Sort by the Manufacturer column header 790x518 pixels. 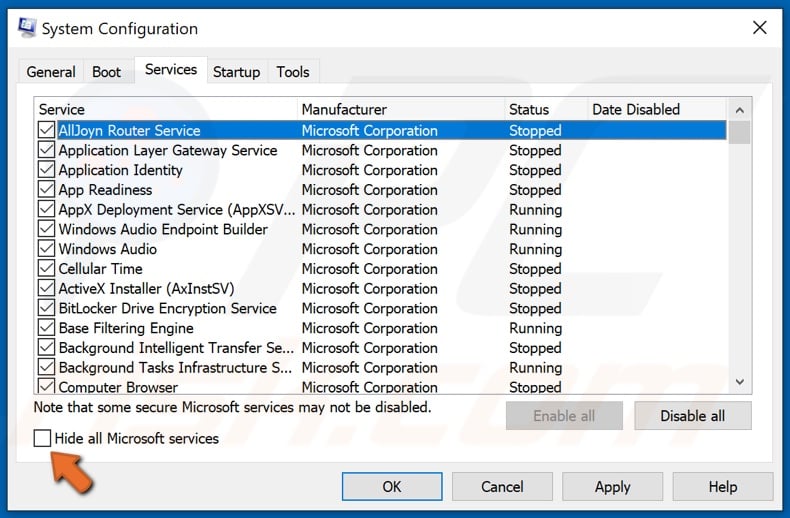pyautogui.click(x=401, y=109)
